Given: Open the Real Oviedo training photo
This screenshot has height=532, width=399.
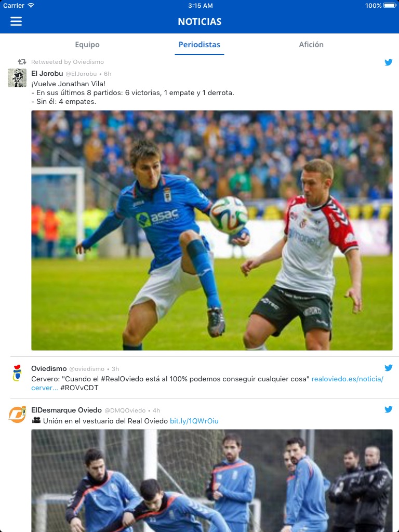Looking at the screenshot, I should coord(212,481).
